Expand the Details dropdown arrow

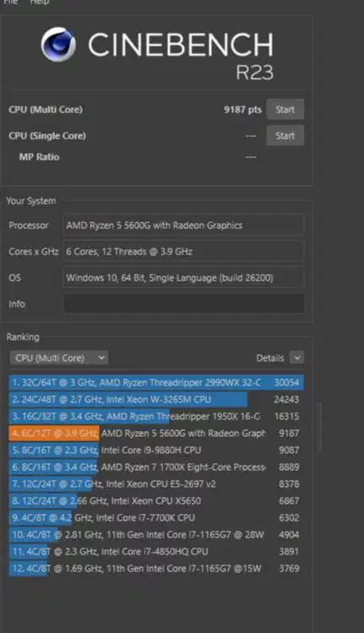(297, 357)
